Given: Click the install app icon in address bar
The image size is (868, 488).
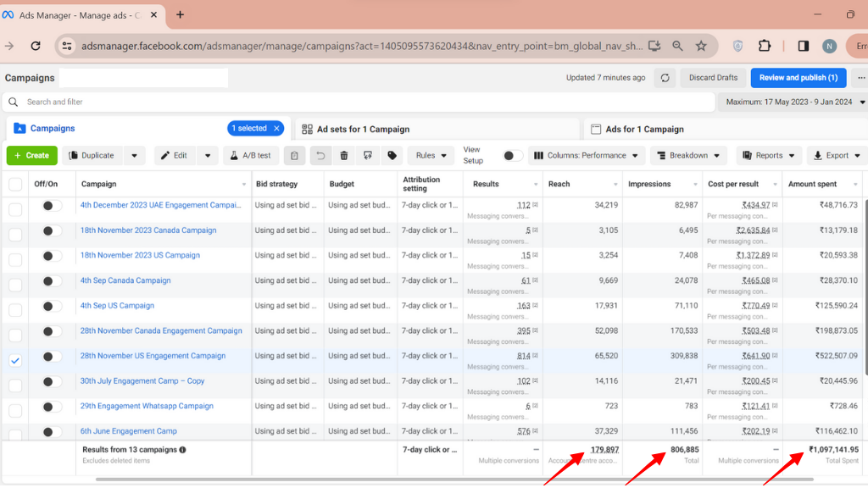Looking at the screenshot, I should pos(654,46).
